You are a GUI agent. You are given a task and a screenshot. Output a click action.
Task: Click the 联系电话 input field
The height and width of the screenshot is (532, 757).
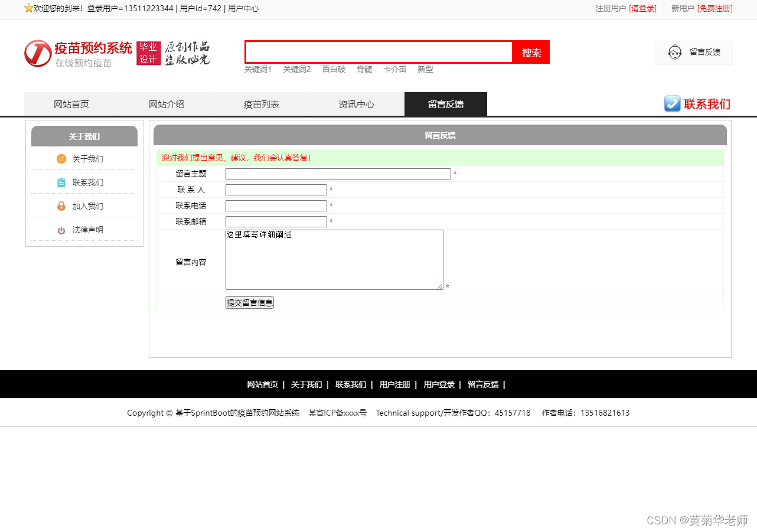pyautogui.click(x=276, y=205)
